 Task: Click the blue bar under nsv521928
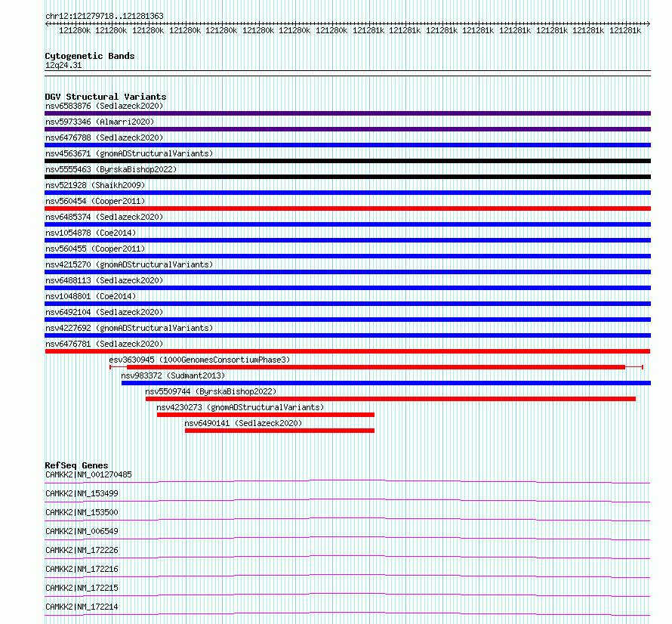tap(347, 193)
